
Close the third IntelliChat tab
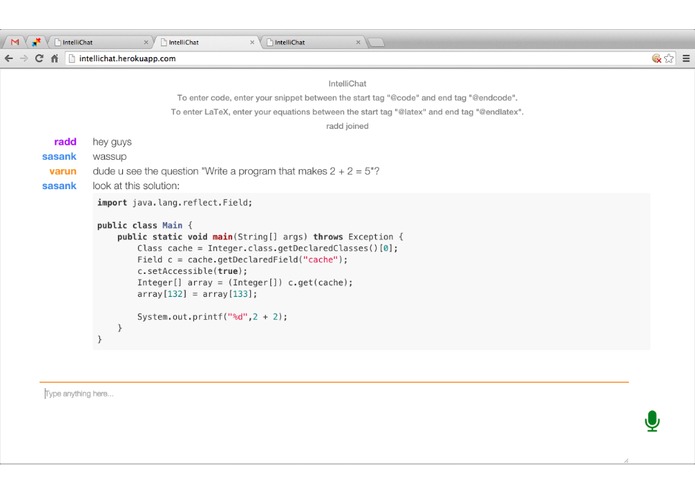pyautogui.click(x=358, y=42)
